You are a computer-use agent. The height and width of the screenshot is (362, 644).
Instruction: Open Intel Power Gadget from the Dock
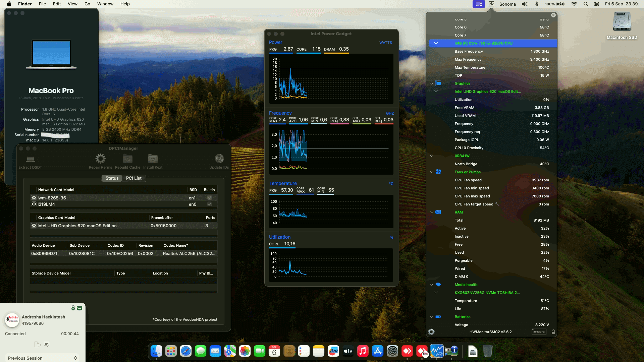click(x=436, y=351)
